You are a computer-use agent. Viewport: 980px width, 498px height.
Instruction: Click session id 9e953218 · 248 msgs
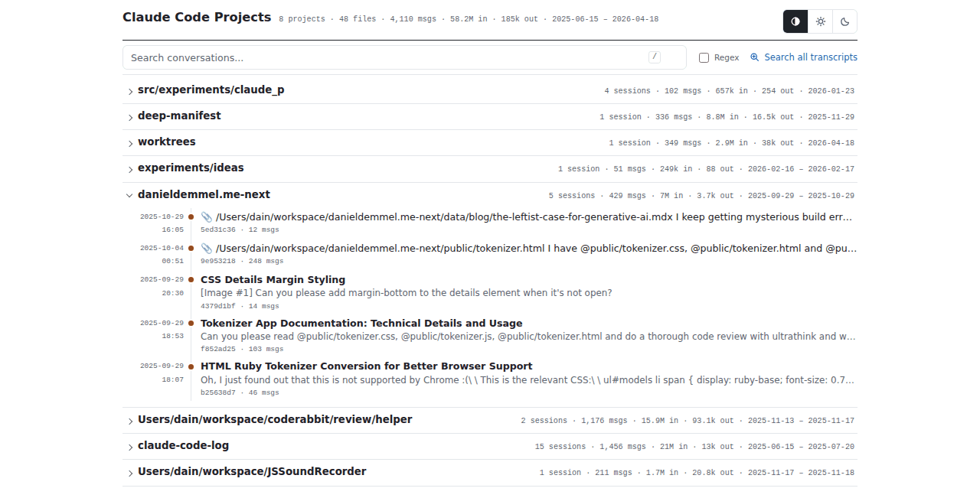click(242, 261)
